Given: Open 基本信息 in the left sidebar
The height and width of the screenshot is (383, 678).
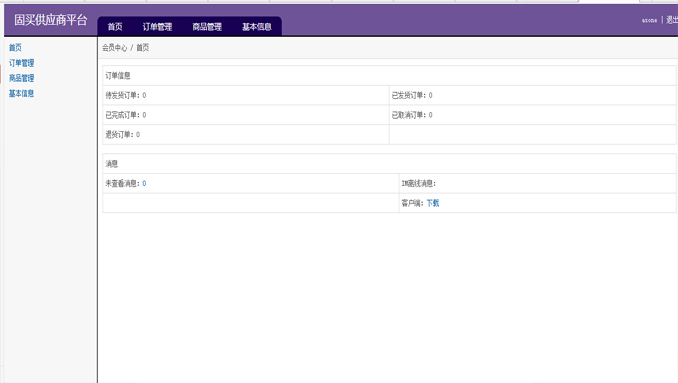Looking at the screenshot, I should point(22,93).
